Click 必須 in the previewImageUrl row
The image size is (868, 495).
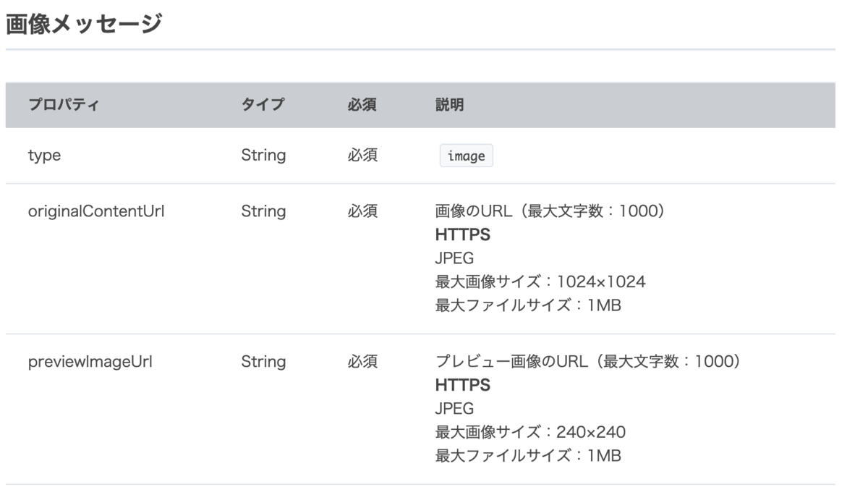[362, 361]
